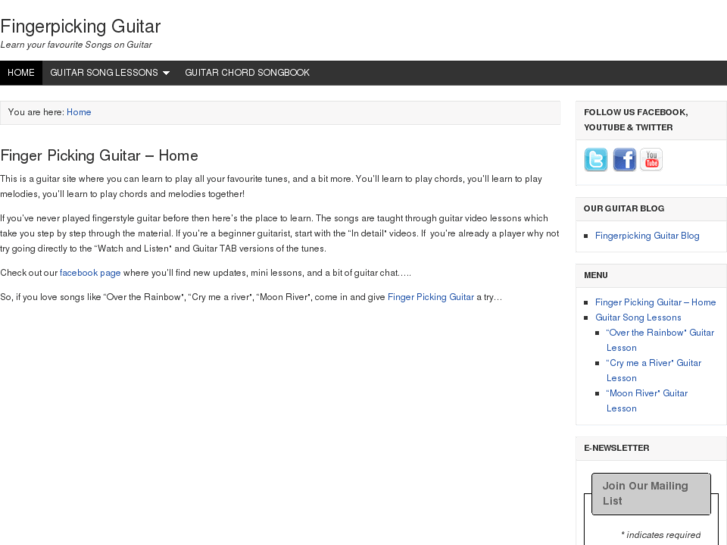Click the Finger Picking Guitar inline link
The width and height of the screenshot is (727, 545).
click(x=431, y=297)
